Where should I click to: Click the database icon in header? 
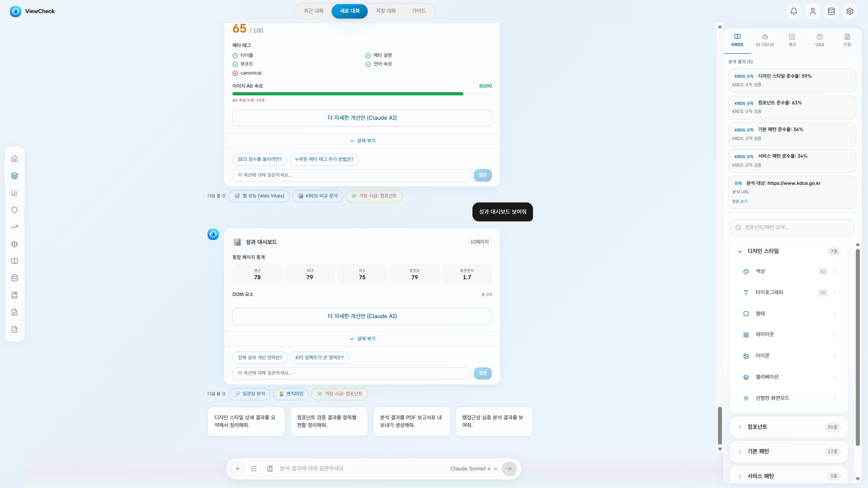tap(831, 12)
